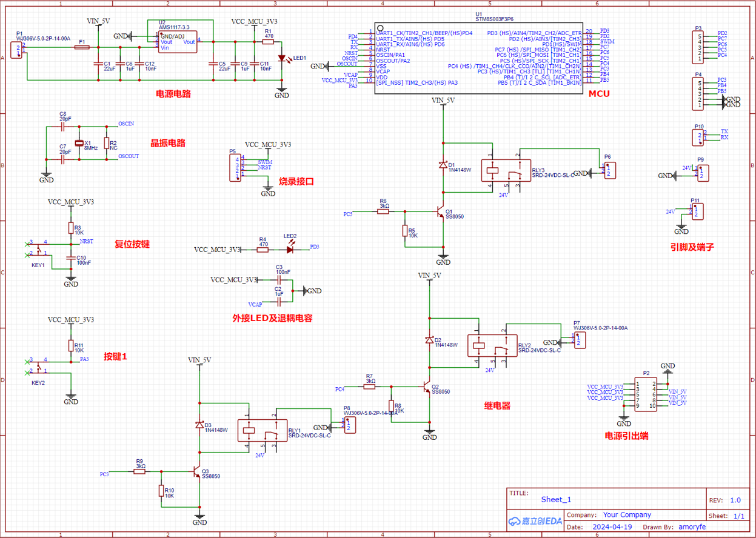Select the 晶振电路 section label
The image size is (756, 538).
click(x=168, y=144)
